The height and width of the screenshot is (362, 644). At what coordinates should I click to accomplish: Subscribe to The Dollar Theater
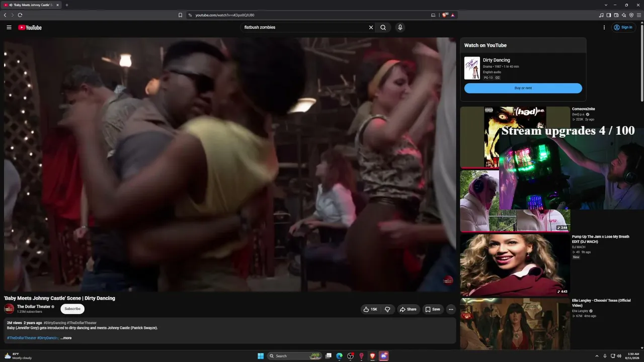pyautogui.click(x=72, y=309)
